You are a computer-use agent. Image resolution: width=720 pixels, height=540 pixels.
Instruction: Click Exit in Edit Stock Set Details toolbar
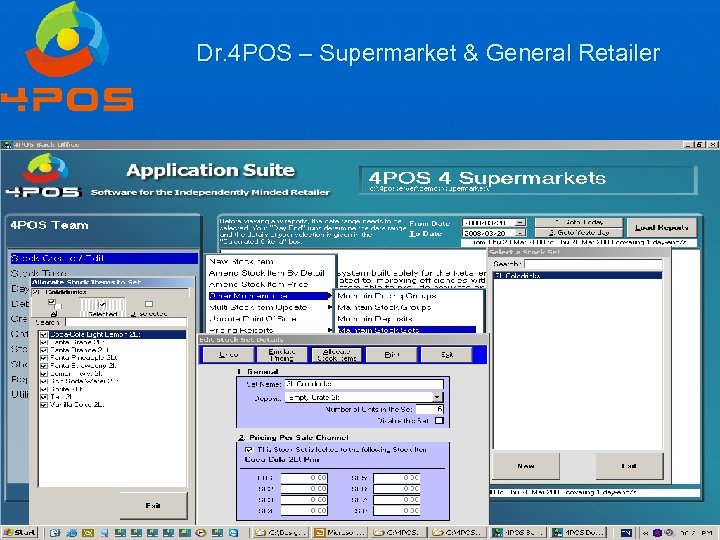click(x=447, y=354)
